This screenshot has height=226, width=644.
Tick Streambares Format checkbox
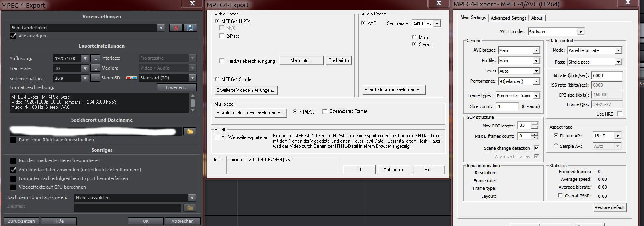click(x=325, y=111)
